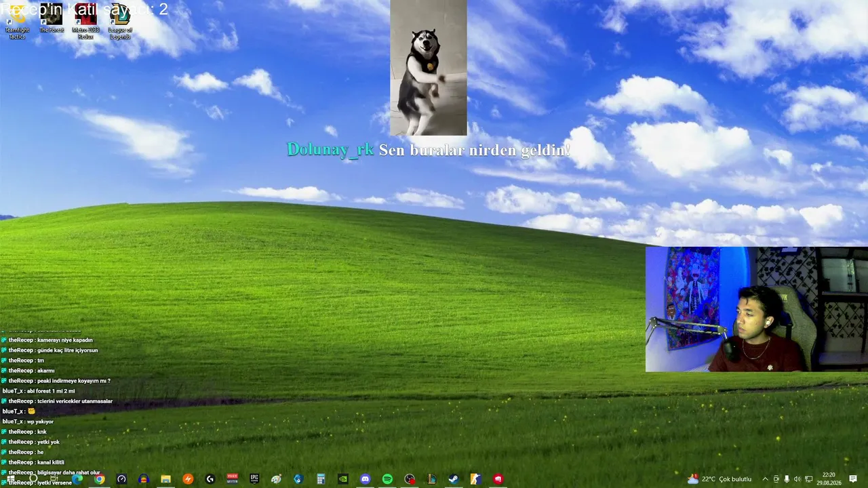The width and height of the screenshot is (868, 488).
Task: Click the chat message 'peaki indirmeye koyayım mı ?'
Action: pos(74,381)
